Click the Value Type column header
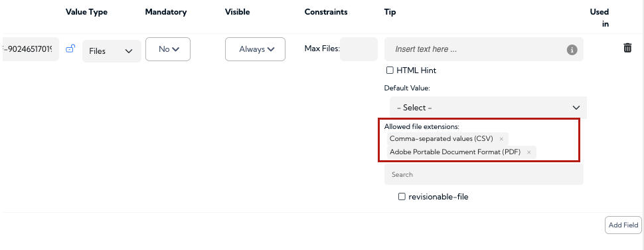The height and width of the screenshot is (250, 644). (86, 12)
